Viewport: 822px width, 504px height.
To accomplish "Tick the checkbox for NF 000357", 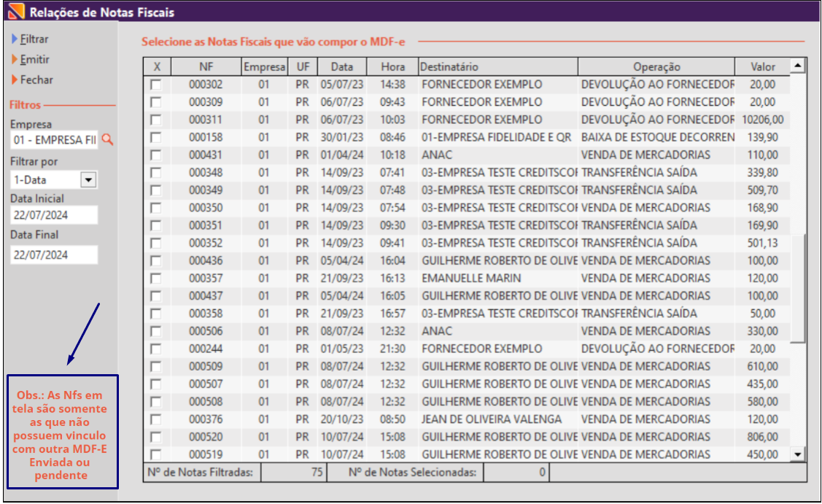I will 155,279.
